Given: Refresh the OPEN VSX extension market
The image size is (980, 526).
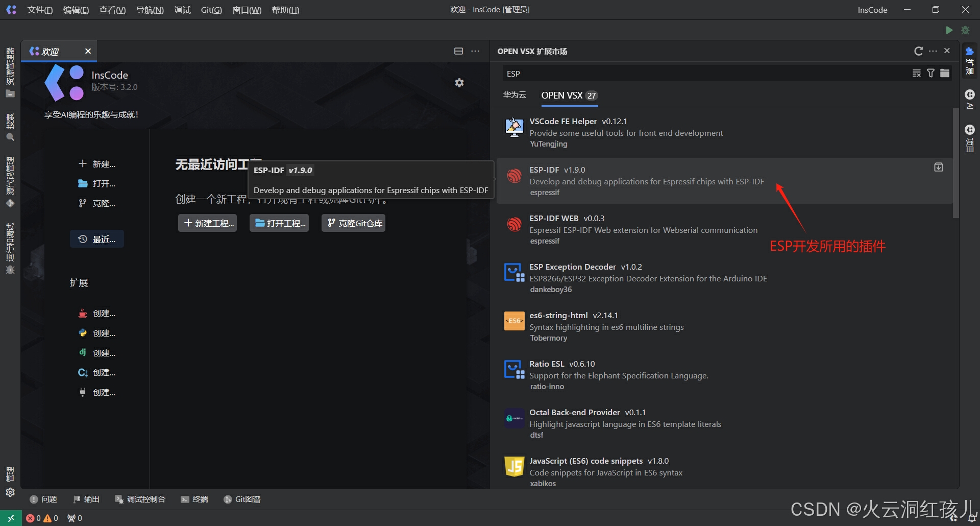Looking at the screenshot, I should click(918, 51).
